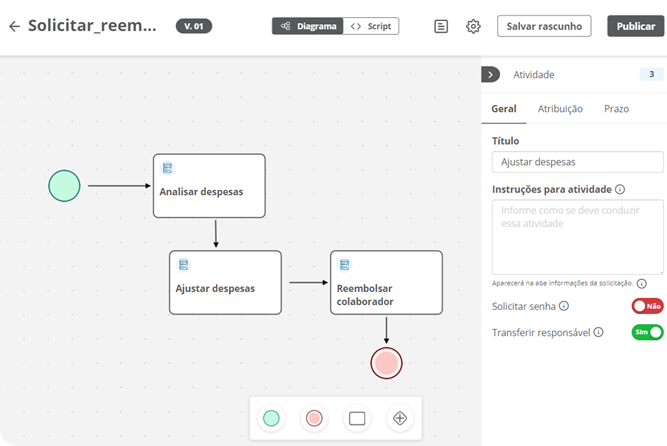The image size is (667, 446).
Task: Go back using the left arrow icon
Action: tap(14, 26)
